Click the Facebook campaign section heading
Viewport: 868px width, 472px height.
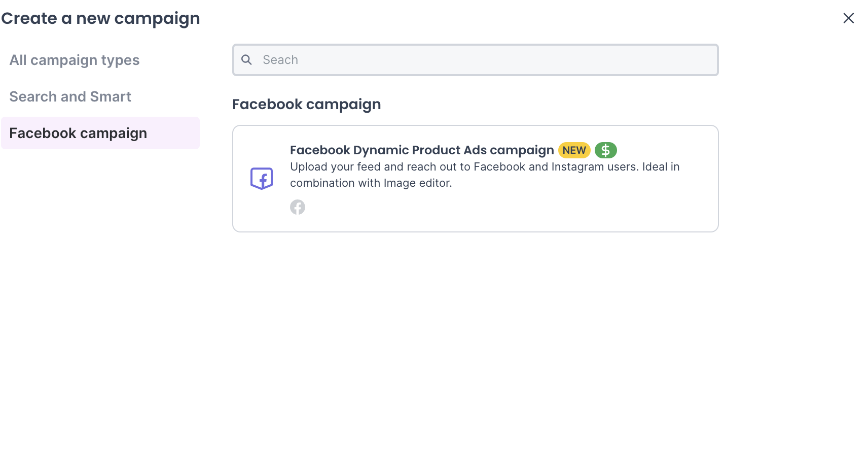click(306, 104)
